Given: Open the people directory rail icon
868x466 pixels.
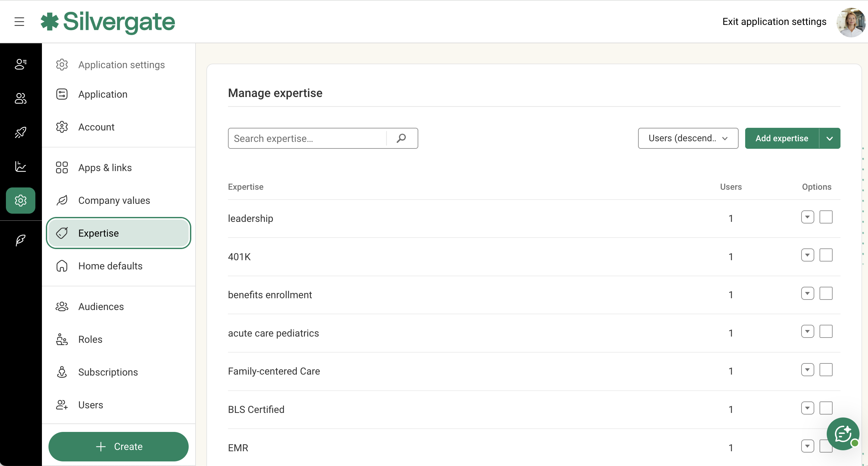Looking at the screenshot, I should (x=21, y=64).
